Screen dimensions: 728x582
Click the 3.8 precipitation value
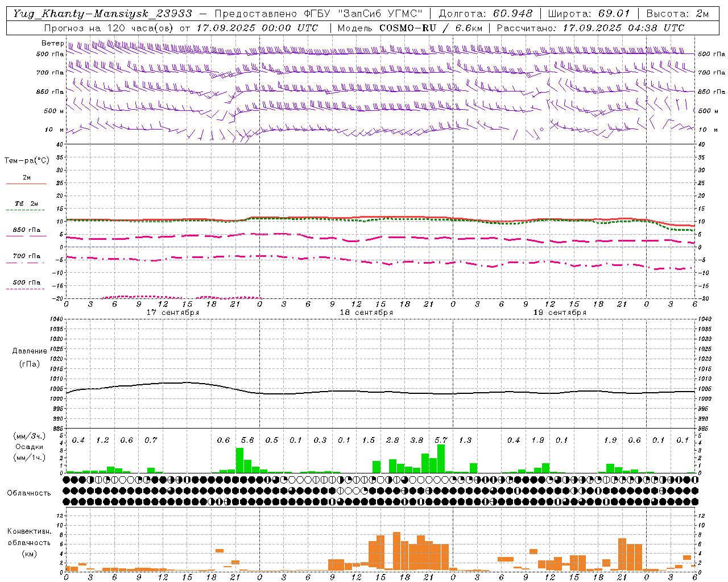[417, 440]
